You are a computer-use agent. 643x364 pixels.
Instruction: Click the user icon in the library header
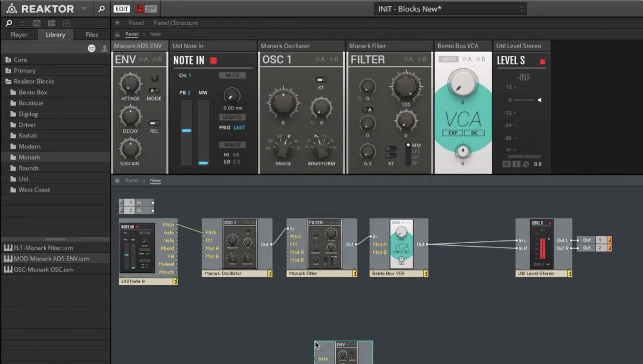coord(105,48)
